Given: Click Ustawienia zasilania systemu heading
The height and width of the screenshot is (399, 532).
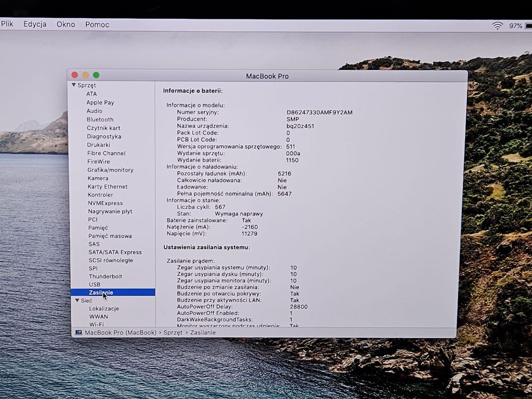Looking at the screenshot, I should pos(206,247).
